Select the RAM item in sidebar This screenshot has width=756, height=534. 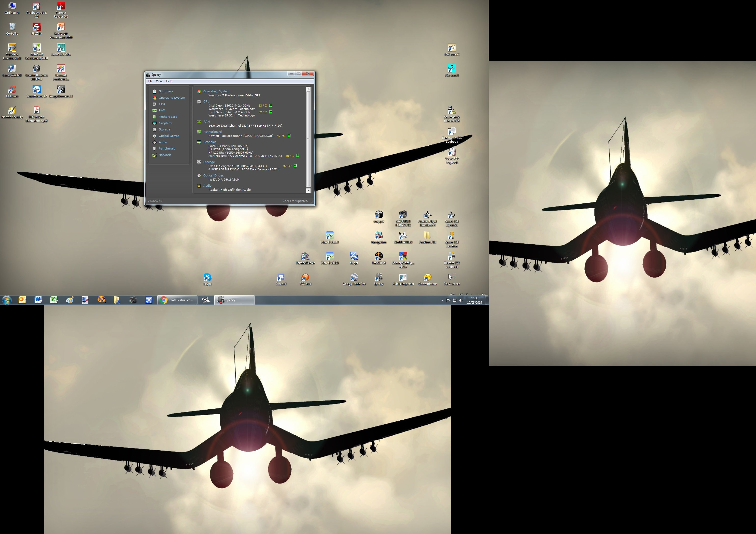(x=162, y=110)
